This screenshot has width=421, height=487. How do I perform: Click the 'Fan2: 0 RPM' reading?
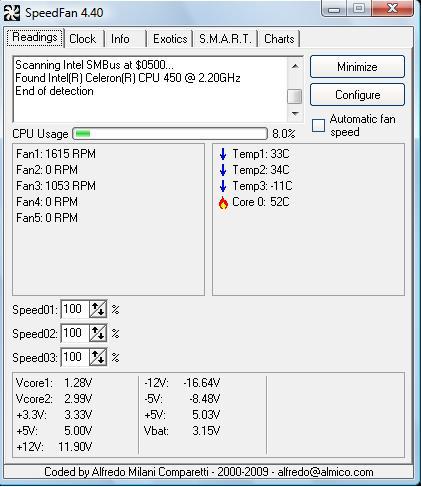coord(47,170)
